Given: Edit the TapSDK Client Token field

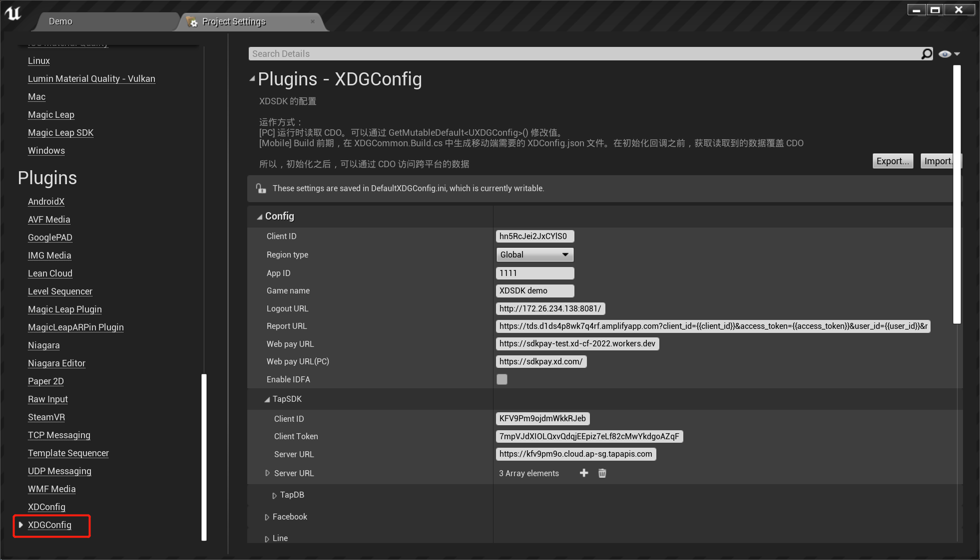Looking at the screenshot, I should (x=589, y=436).
